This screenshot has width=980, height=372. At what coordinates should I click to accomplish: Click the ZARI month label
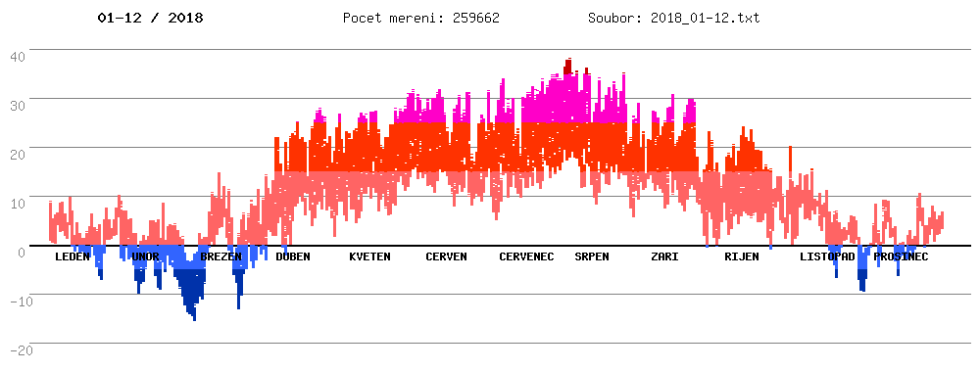pyautogui.click(x=664, y=256)
